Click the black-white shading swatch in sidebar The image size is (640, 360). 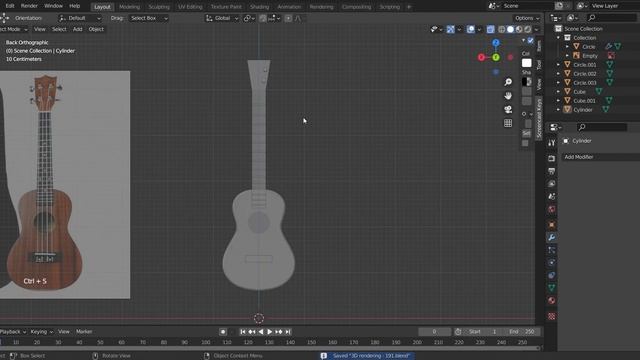coord(527,82)
